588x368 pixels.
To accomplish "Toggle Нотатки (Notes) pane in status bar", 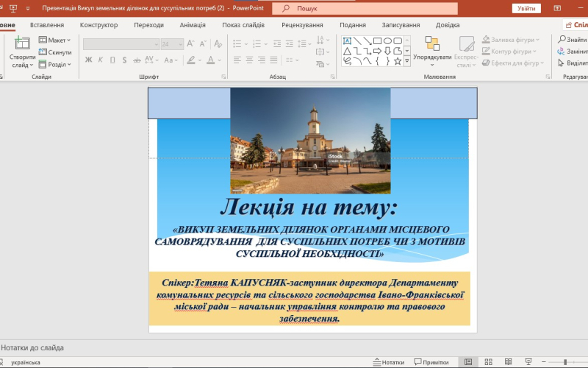I will coord(388,362).
